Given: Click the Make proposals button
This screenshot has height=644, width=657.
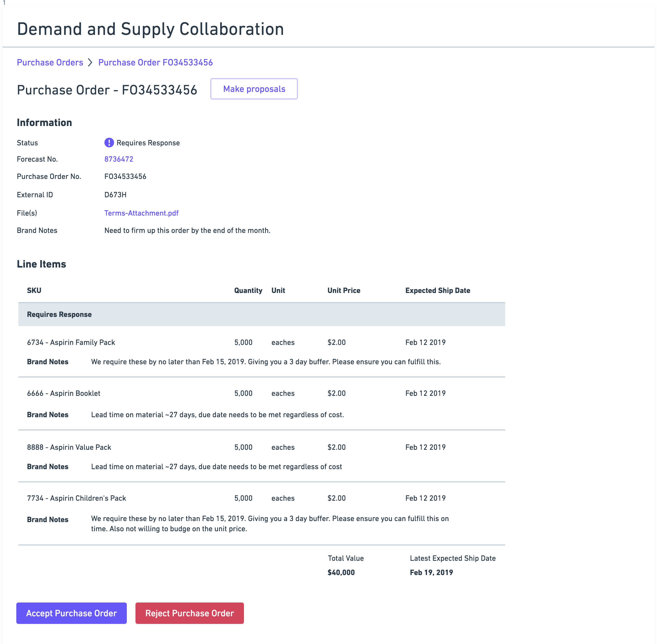Looking at the screenshot, I should 254,89.
